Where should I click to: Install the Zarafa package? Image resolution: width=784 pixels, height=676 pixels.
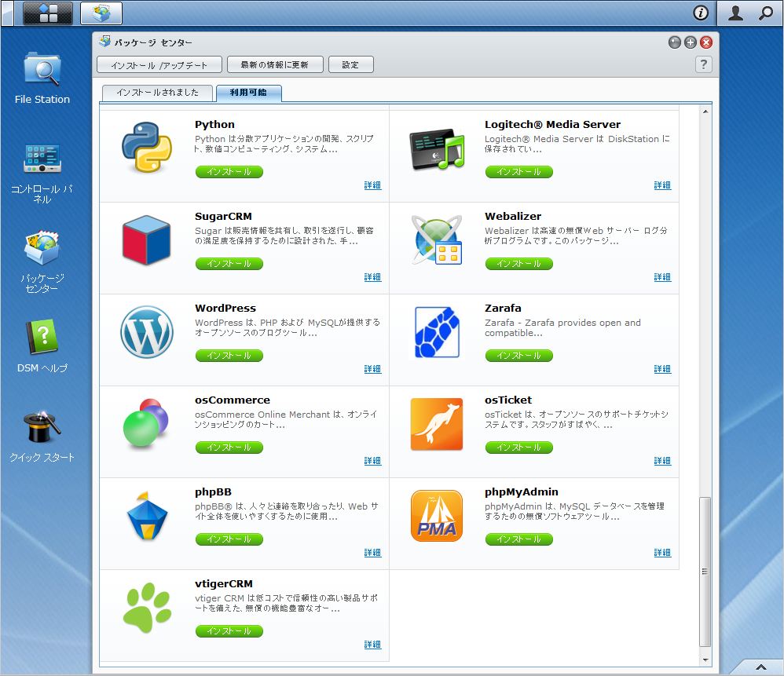[x=519, y=356]
